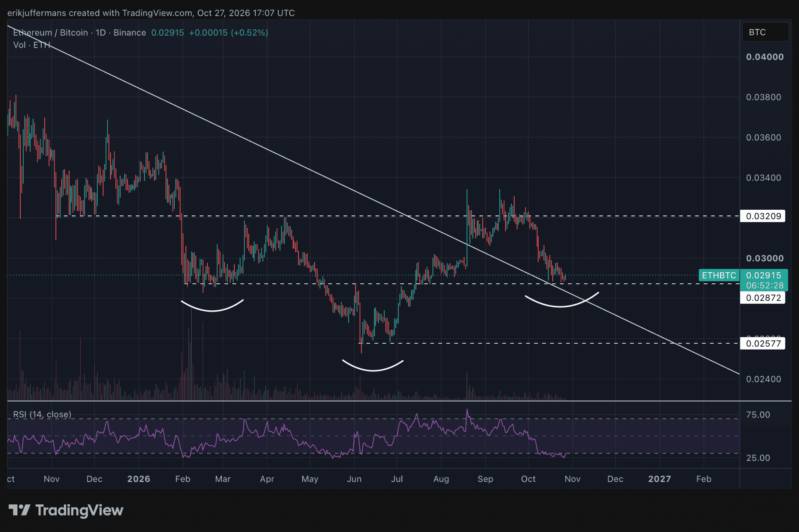Click the ETHBTC symbol price tag
The width and height of the screenshot is (799, 532).
coord(719,276)
